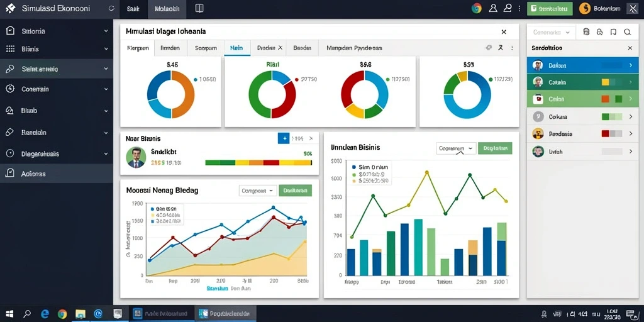
Task: Switch to the Nein tab
Action: 237,48
